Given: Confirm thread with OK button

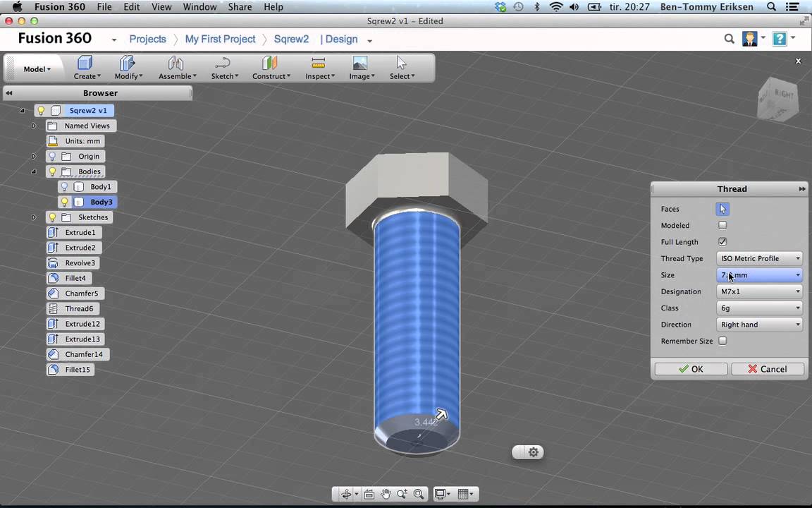Looking at the screenshot, I should click(x=691, y=369).
